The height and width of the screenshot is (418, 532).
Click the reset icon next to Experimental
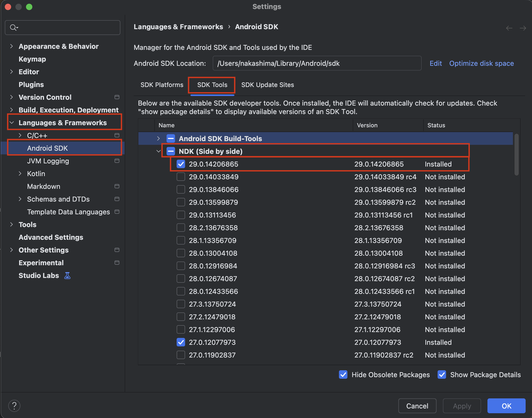pos(117,263)
